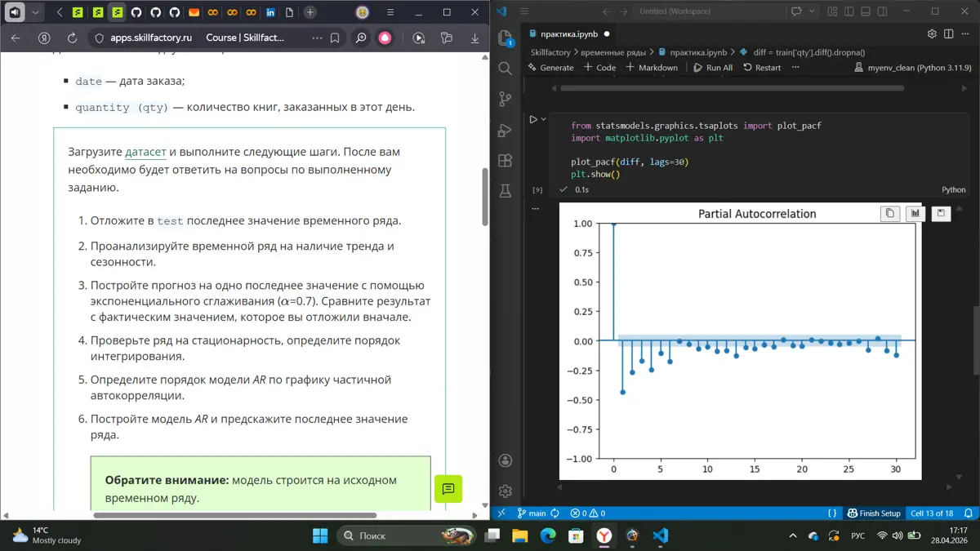Viewport: 980px width, 551px height.
Task: Open the датасет link in the browser
Action: coord(146,152)
